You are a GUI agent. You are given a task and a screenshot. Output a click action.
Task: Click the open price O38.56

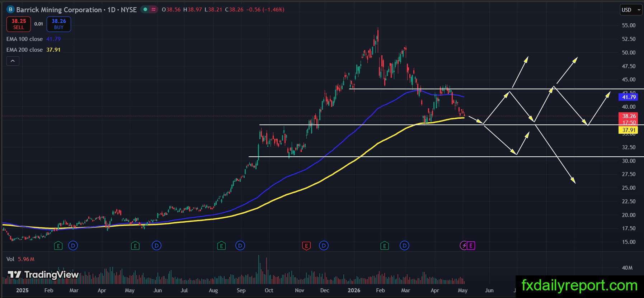coord(171,10)
